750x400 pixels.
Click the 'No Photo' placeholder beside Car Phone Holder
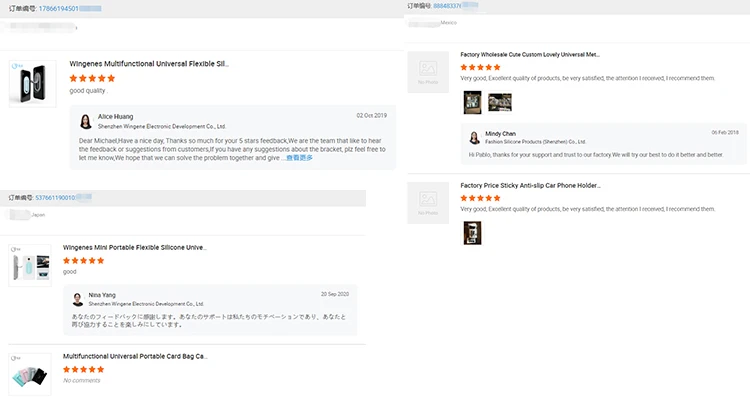tap(428, 202)
